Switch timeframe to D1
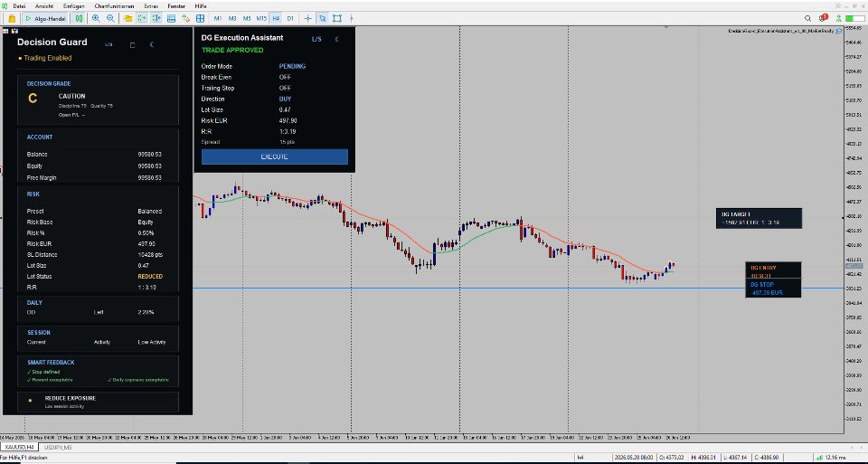The height and width of the screenshot is (464, 868). click(x=290, y=18)
